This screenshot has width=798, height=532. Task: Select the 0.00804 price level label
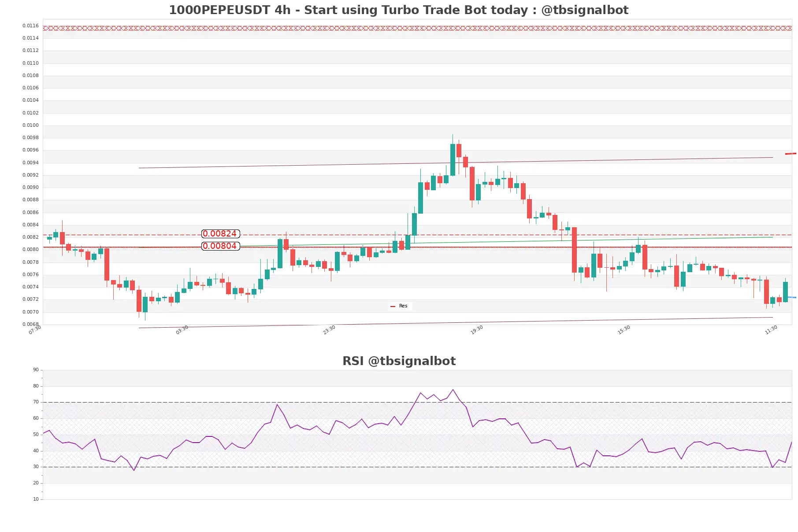220,246
